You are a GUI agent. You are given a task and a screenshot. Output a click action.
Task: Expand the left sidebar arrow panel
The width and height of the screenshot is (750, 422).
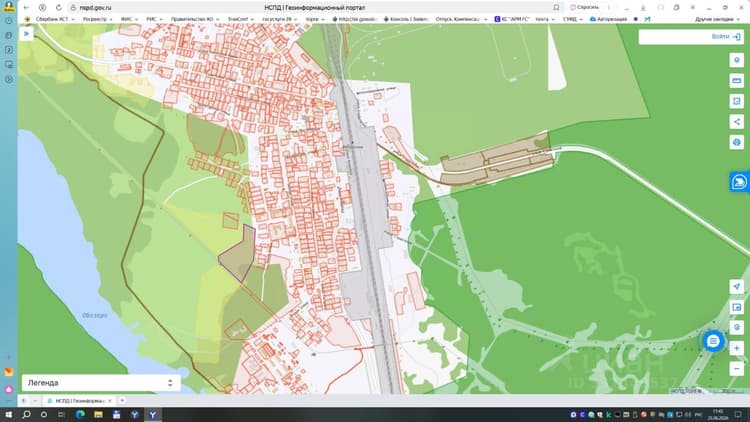point(26,34)
